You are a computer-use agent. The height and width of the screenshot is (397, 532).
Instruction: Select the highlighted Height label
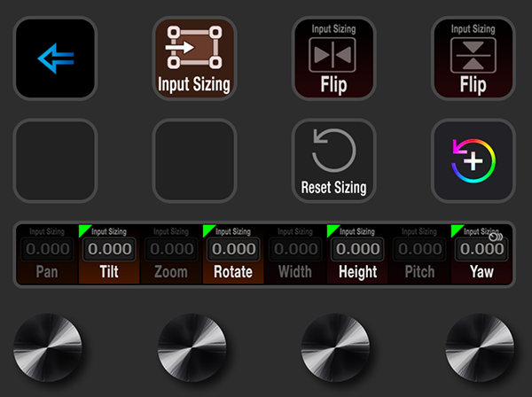[357, 272]
